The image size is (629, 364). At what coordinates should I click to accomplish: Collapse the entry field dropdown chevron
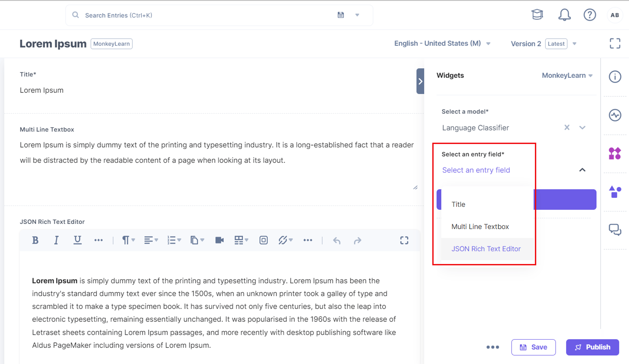582,170
